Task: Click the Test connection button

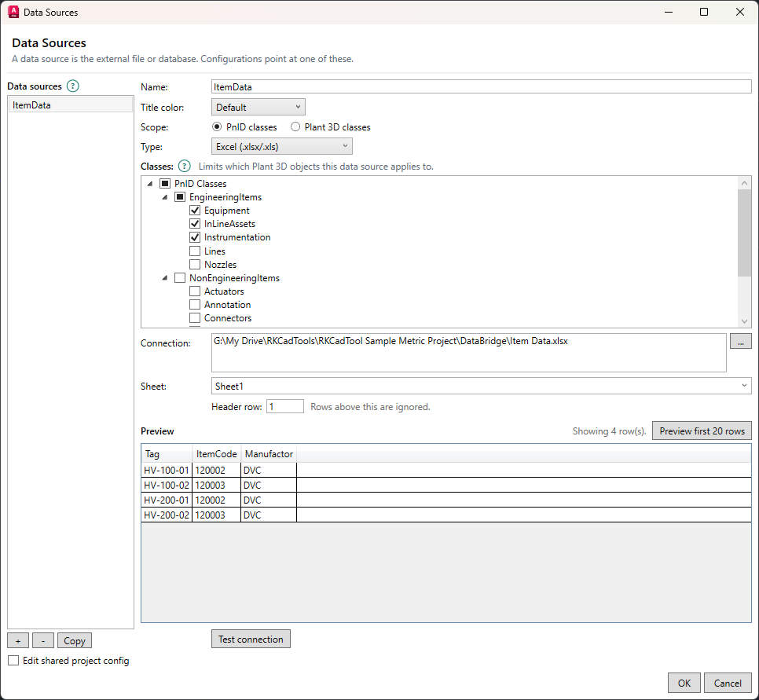Action: point(251,639)
